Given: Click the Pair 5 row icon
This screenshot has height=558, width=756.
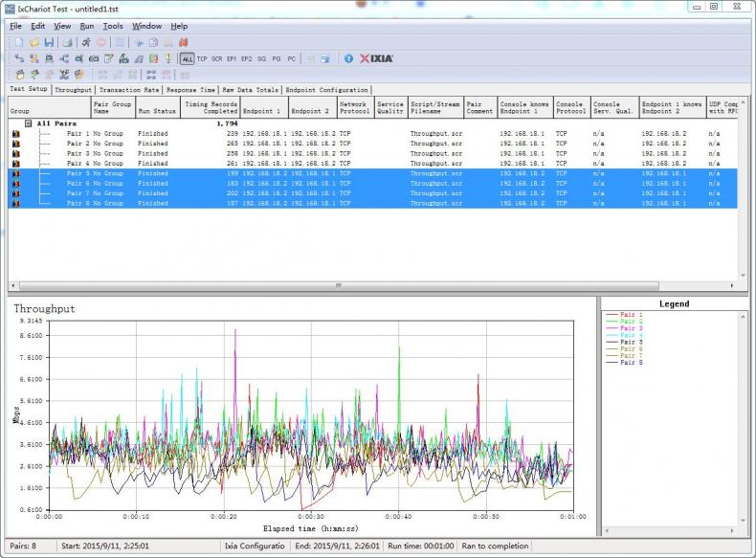Looking at the screenshot, I should point(16,173).
